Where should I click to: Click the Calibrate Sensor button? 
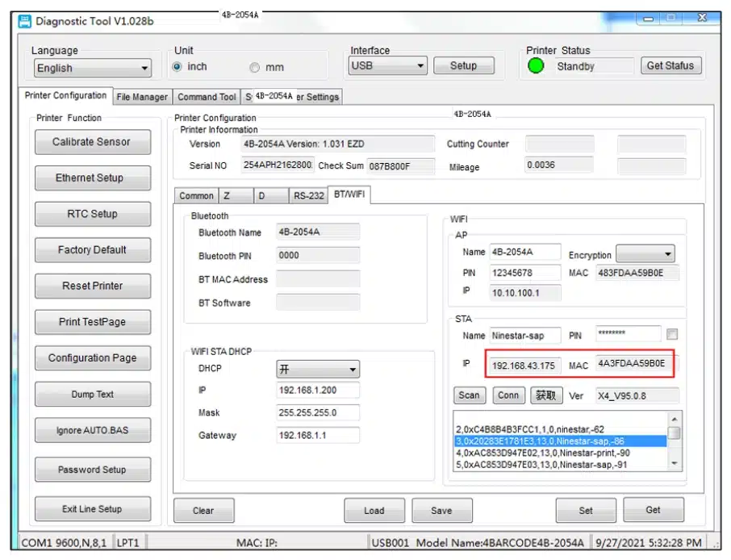pos(92,142)
